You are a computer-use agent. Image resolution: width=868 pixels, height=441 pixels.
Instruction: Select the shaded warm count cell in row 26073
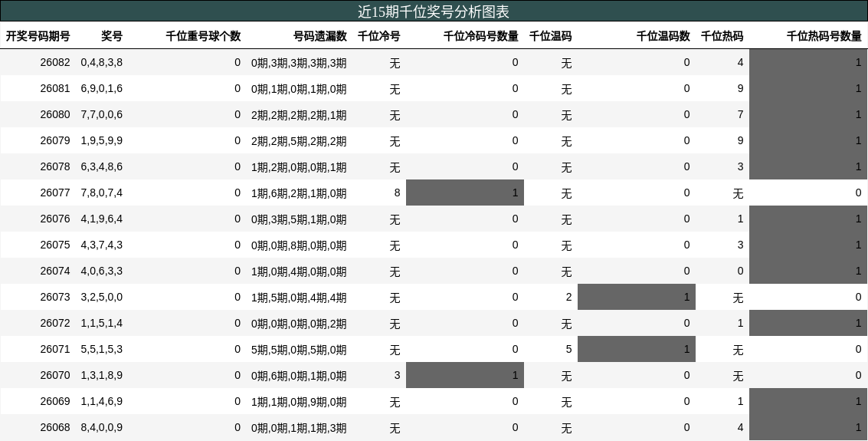[637, 298]
